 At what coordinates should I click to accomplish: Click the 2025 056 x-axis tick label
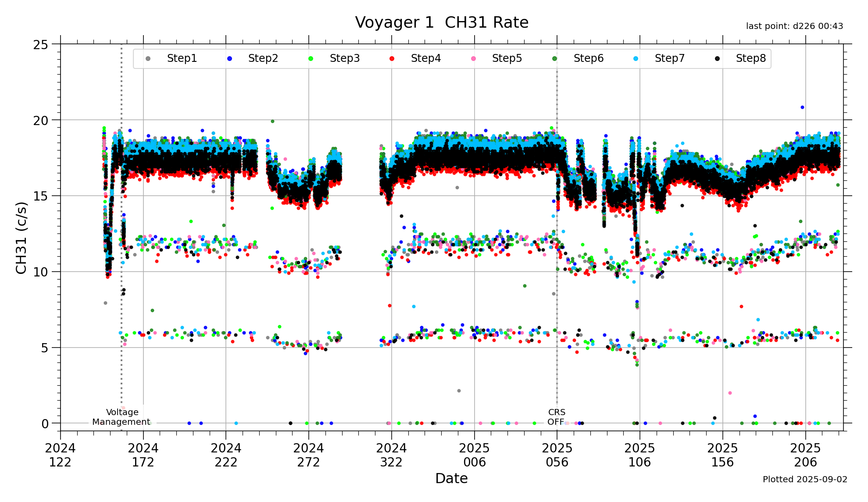557,455
